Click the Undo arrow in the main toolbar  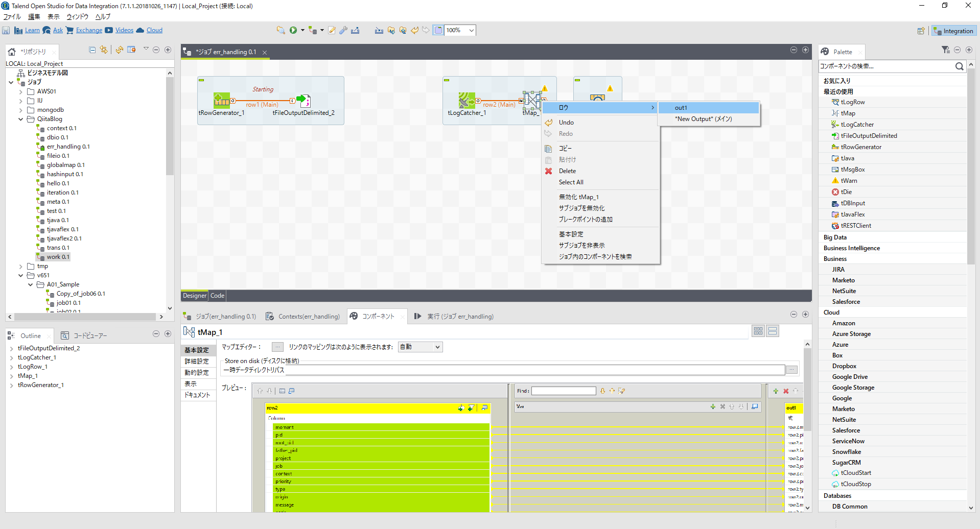[x=414, y=30]
